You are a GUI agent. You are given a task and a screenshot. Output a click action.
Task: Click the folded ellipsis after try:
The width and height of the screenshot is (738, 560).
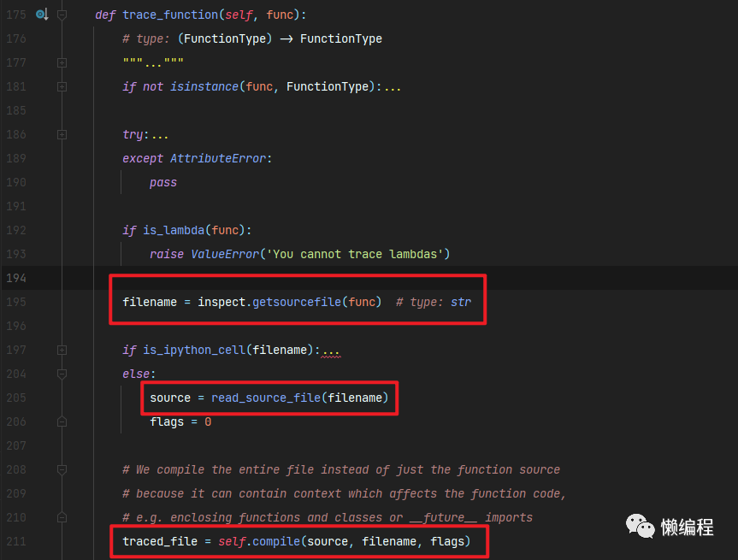pos(160,136)
